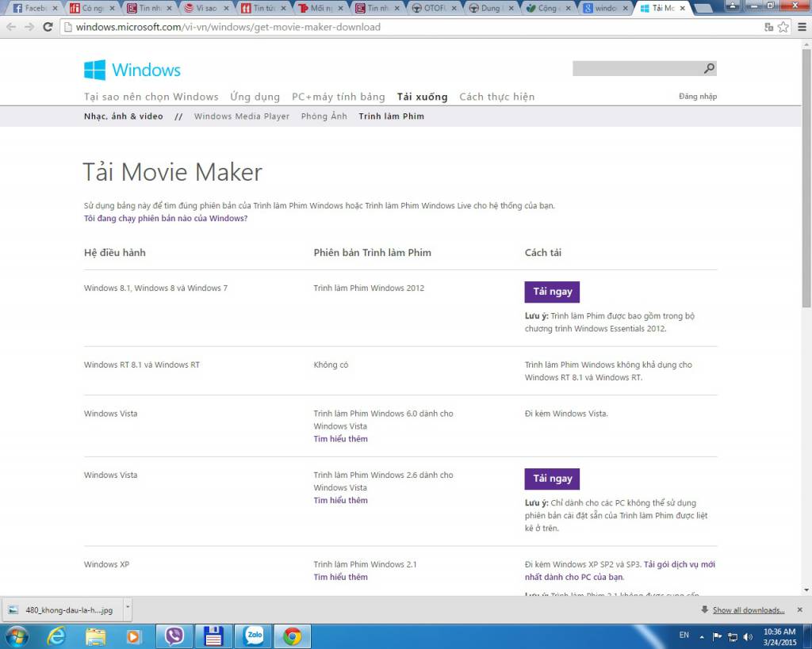The width and height of the screenshot is (812, 649).
Task: Open the Tải xuống menu
Action: pyautogui.click(x=422, y=97)
